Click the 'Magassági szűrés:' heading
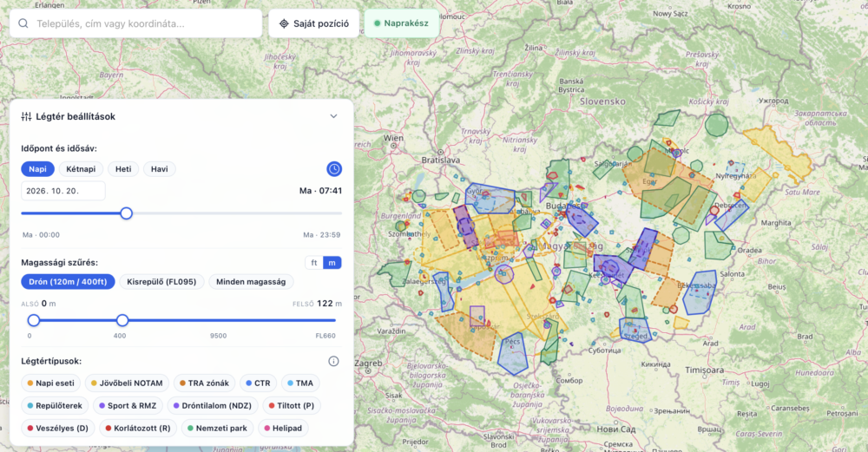Image resolution: width=868 pixels, height=452 pixels. pyautogui.click(x=59, y=262)
